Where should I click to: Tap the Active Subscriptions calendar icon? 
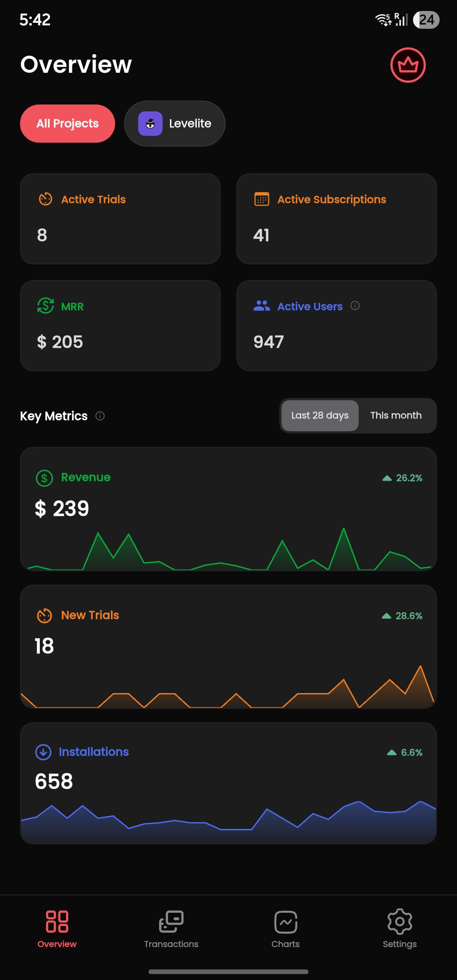262,199
